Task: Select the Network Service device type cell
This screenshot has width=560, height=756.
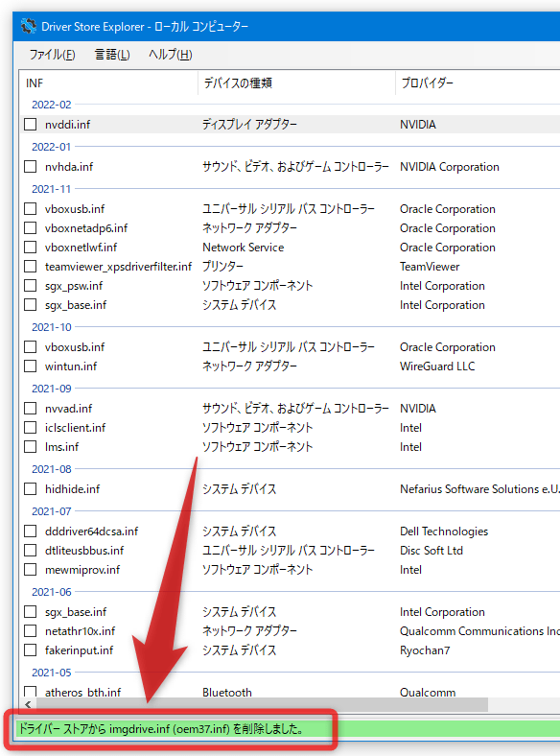Action: (243, 248)
